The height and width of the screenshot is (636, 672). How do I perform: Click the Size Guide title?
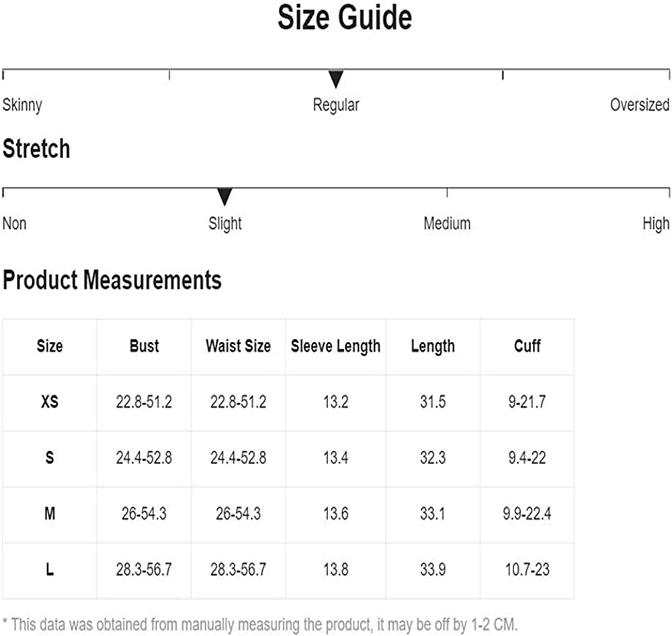345,18
